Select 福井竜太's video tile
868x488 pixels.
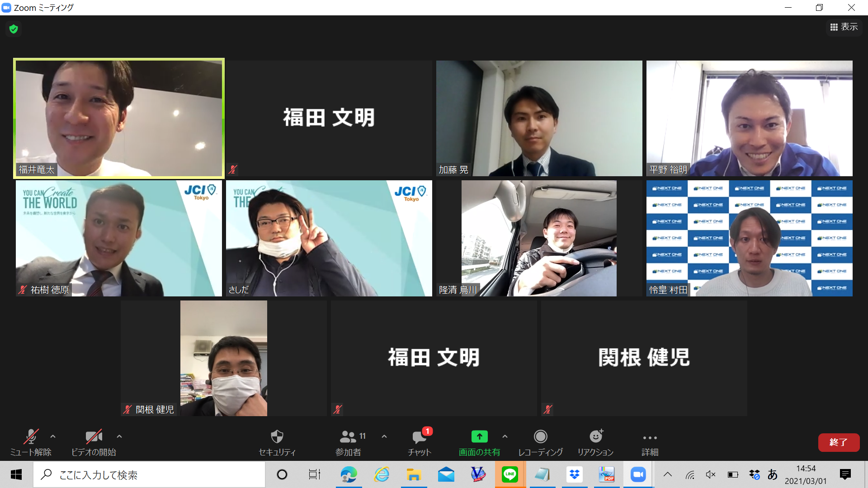119,118
